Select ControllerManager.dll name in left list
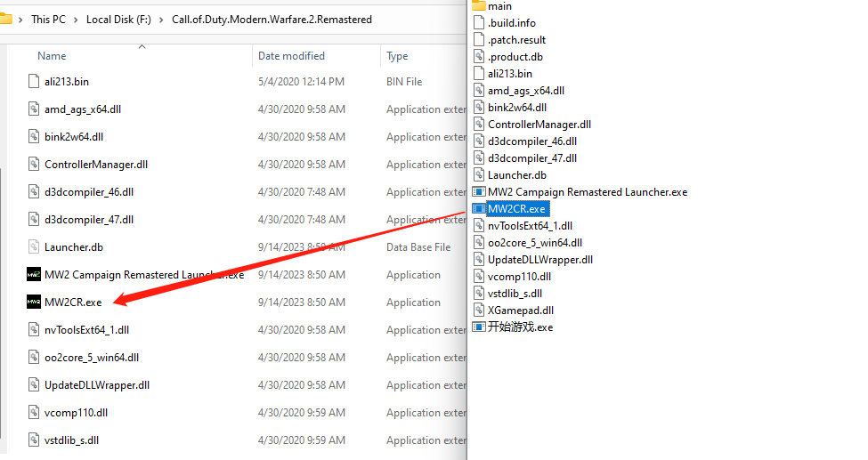This screenshot has height=460, width=868. 96,165
